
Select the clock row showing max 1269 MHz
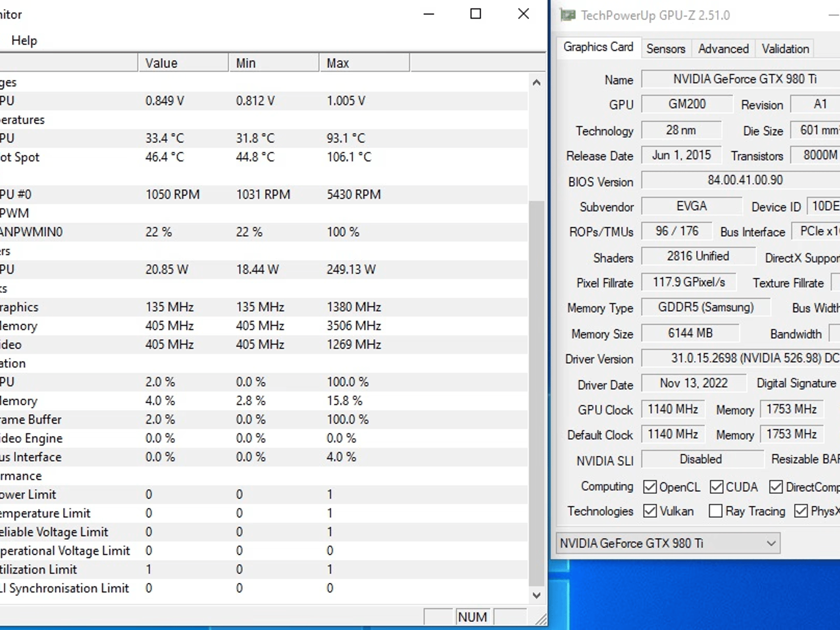(264, 345)
